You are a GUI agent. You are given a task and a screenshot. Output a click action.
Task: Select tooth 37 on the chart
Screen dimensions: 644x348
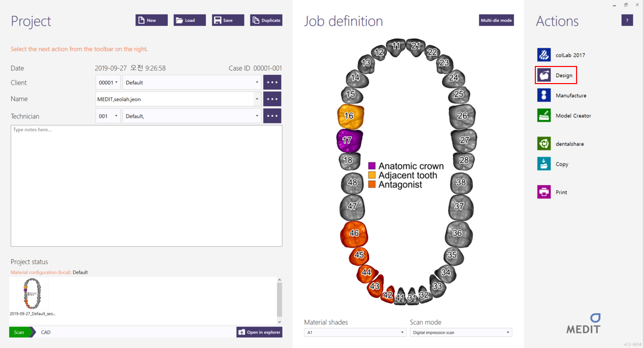click(x=460, y=206)
